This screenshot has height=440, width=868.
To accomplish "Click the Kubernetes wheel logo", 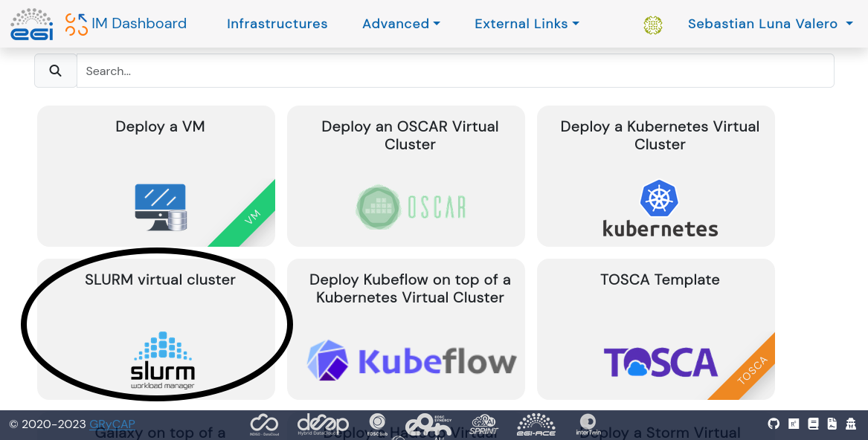I will [x=659, y=198].
